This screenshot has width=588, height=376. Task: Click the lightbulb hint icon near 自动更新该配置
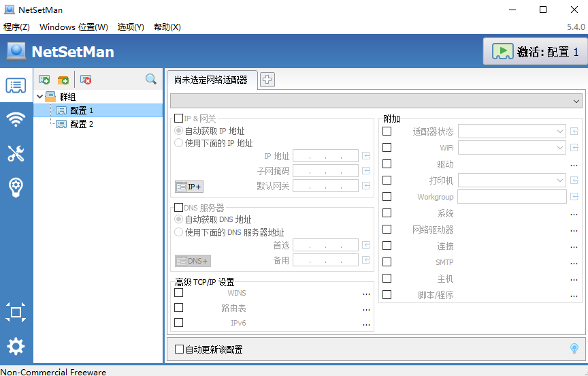[574, 349]
